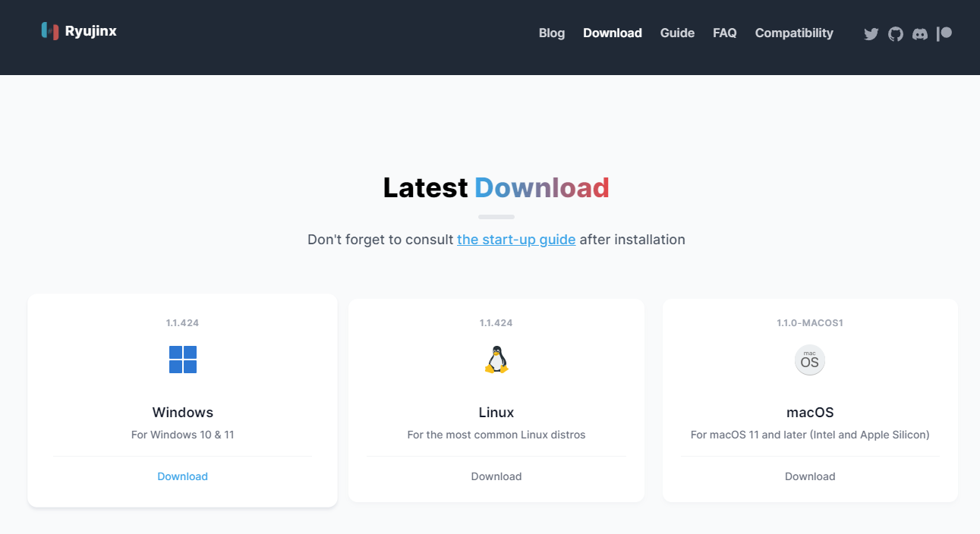
Task: Open the Compatibility page
Action: [794, 33]
